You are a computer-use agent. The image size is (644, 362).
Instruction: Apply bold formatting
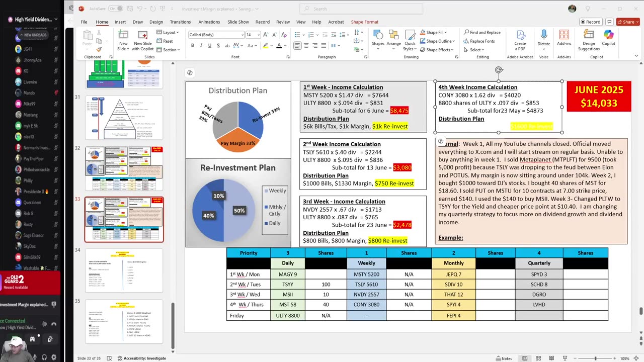[192, 46]
